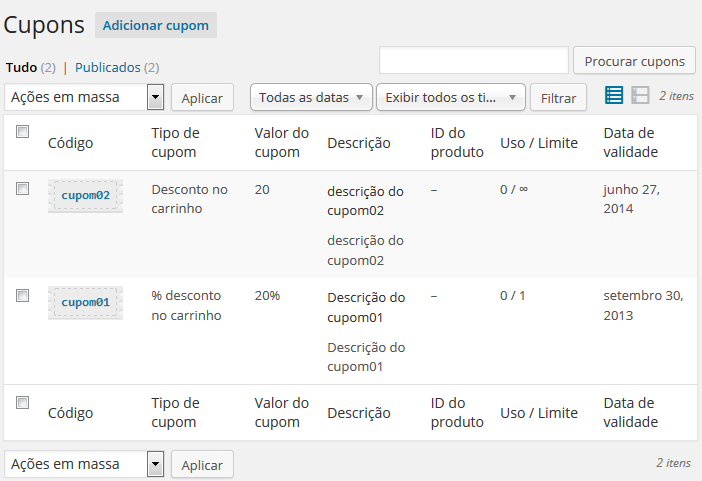Switch to excerpt view icon
The height and width of the screenshot is (481, 702).
(640, 96)
